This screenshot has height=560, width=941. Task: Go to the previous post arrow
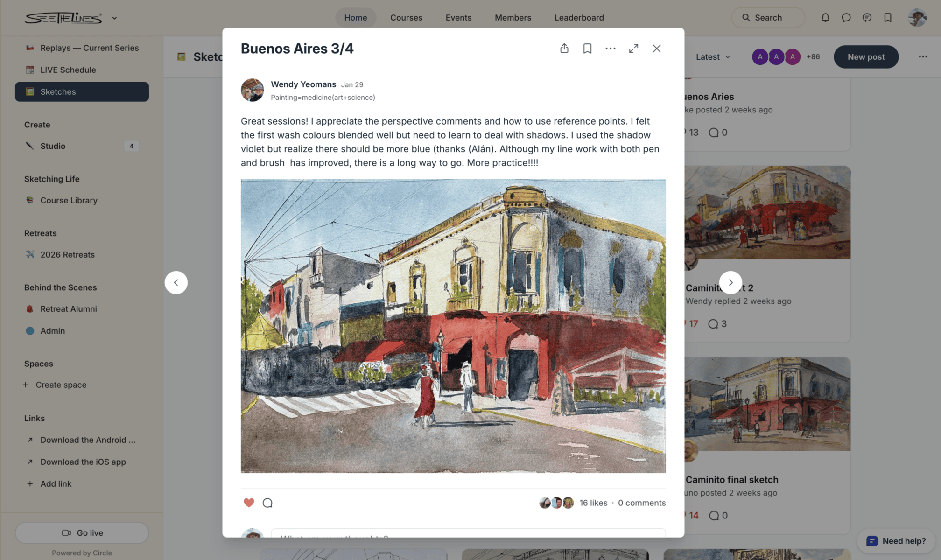(x=176, y=282)
